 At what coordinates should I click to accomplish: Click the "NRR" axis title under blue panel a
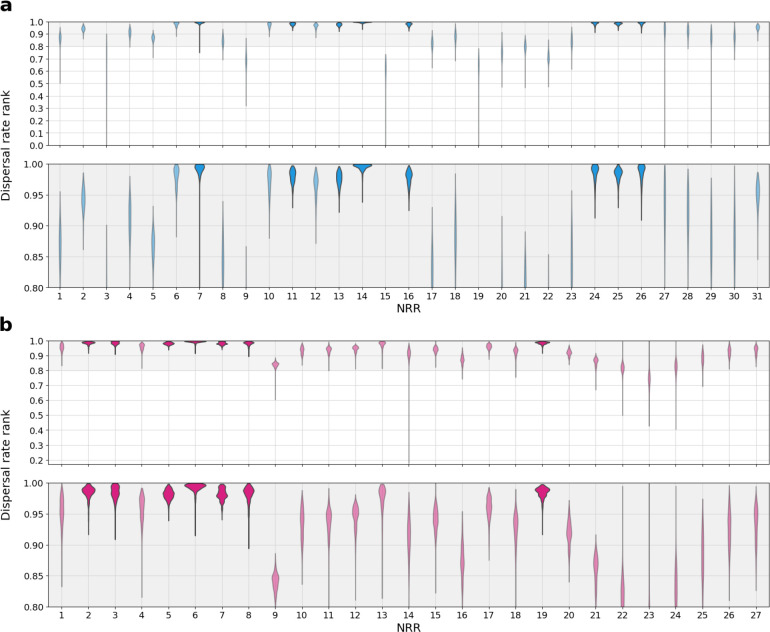tap(409, 308)
